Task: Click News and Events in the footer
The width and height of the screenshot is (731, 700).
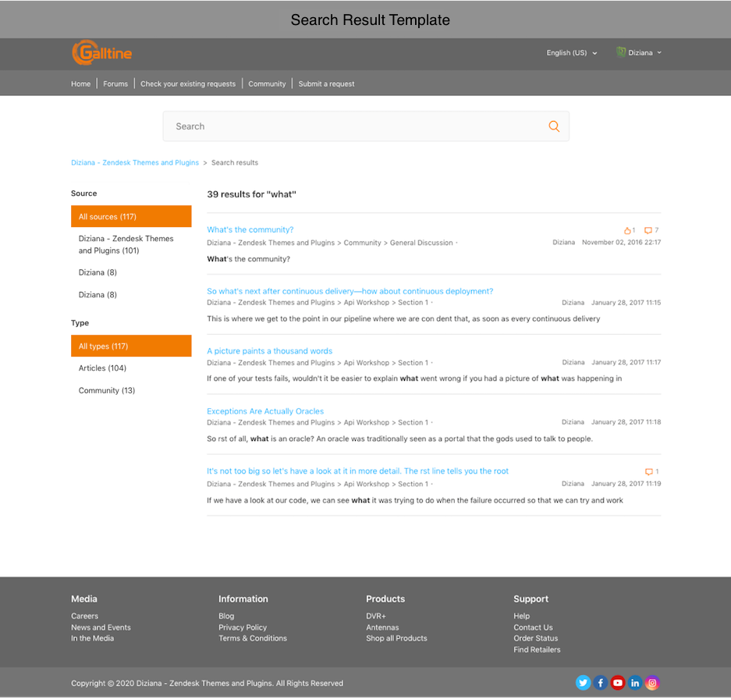Action: tap(101, 627)
